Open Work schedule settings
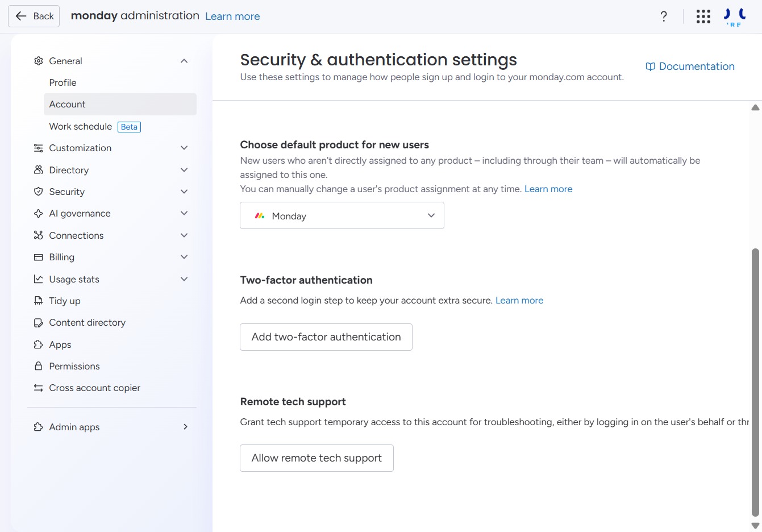The width and height of the screenshot is (762, 532). [81, 126]
